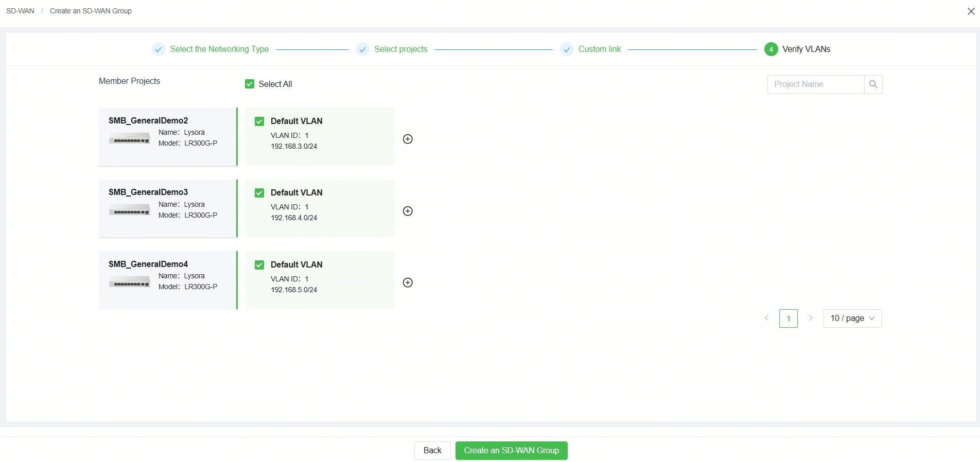Click the SMB_GeneralDemo2 project name
This screenshot has height=462, width=980.
148,120
